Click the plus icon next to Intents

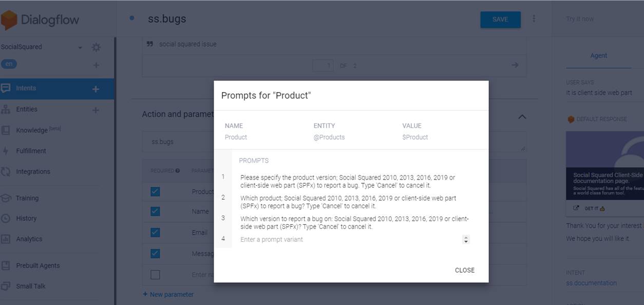(96, 89)
